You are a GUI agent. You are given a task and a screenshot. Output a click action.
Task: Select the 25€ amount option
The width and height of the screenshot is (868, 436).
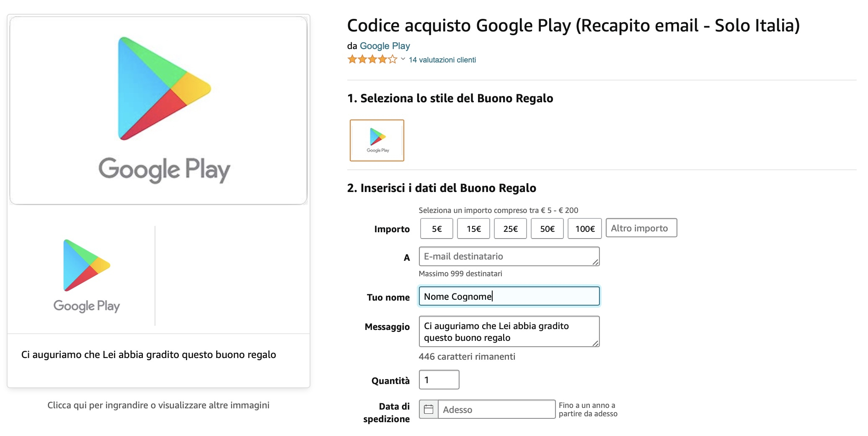510,228
